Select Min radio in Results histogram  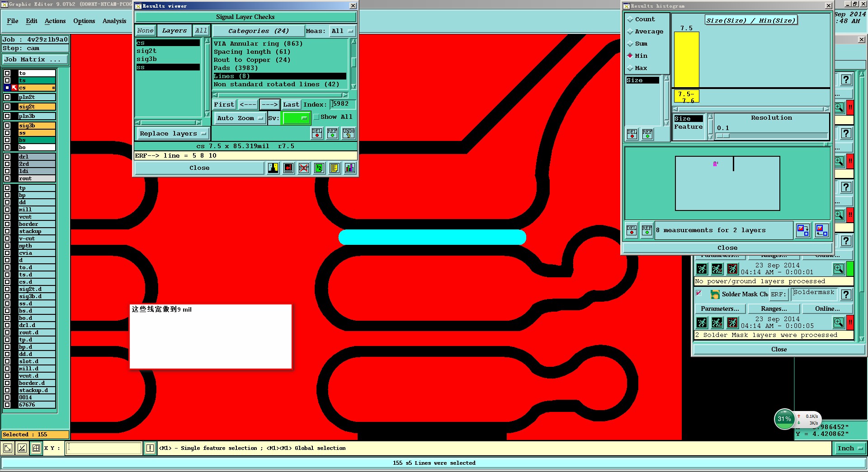(x=630, y=56)
